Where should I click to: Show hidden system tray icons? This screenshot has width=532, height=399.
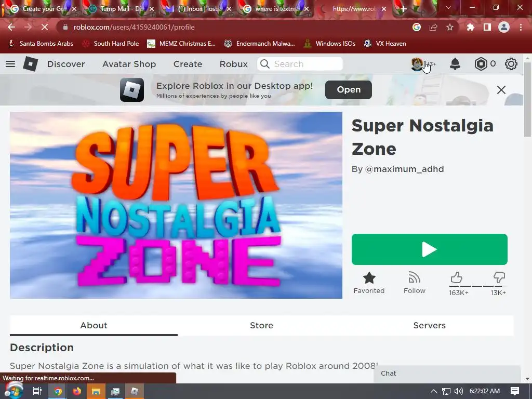click(x=433, y=391)
